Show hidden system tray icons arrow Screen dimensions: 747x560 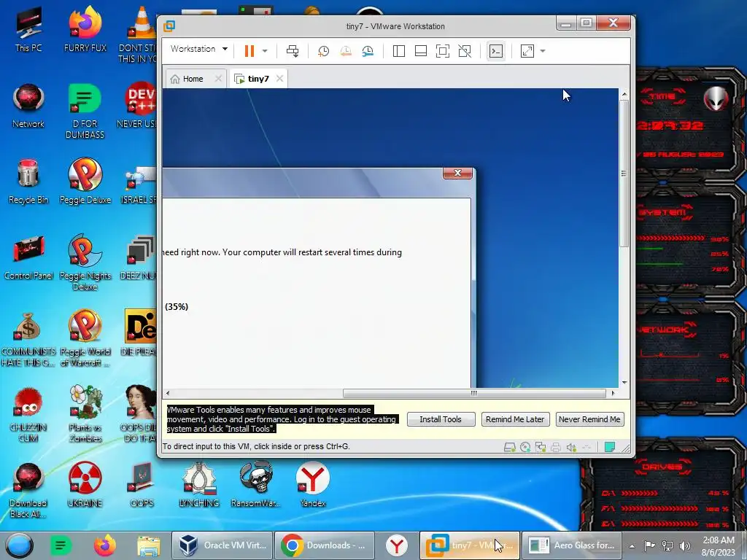click(632, 546)
